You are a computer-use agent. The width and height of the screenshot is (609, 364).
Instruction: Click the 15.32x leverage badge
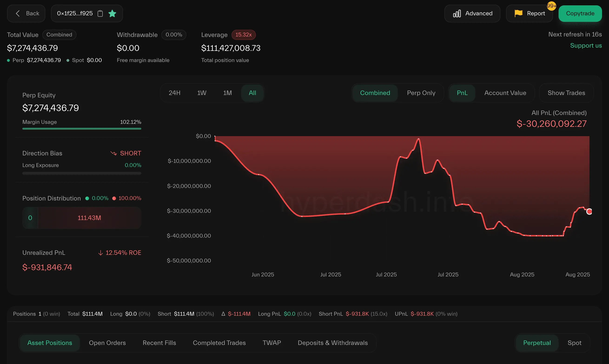(243, 35)
